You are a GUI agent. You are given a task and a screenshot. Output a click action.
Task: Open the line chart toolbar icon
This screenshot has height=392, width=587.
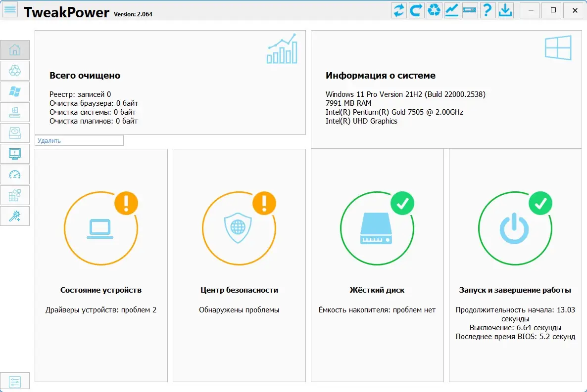point(452,10)
